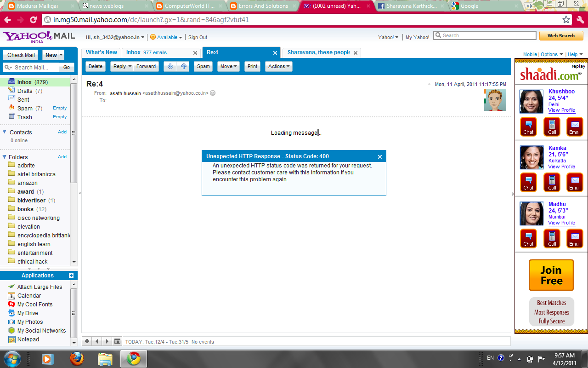Open the Actions dropdown

(279, 66)
